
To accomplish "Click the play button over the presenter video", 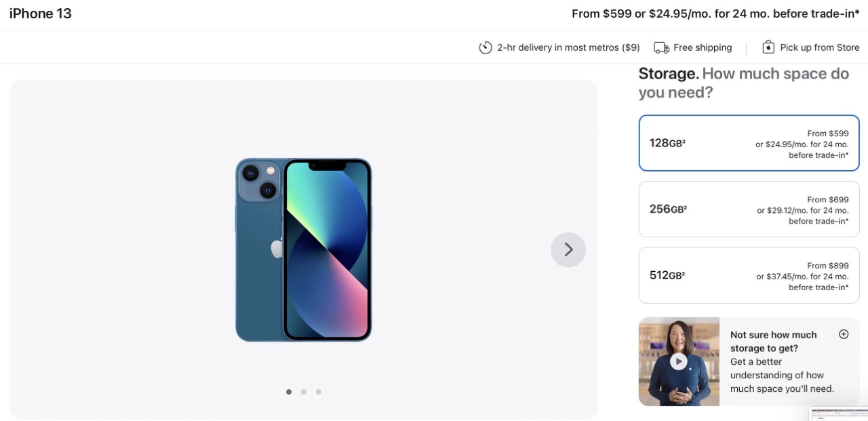I will tap(679, 361).
